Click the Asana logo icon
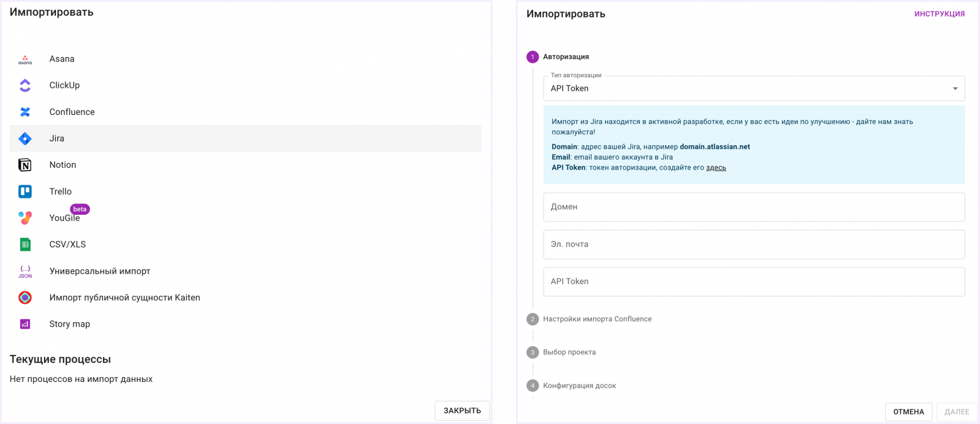 25,59
